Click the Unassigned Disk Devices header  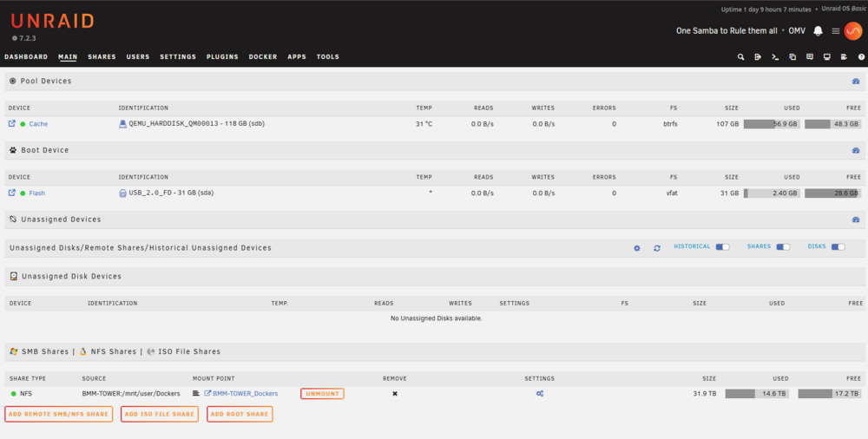[435, 276]
